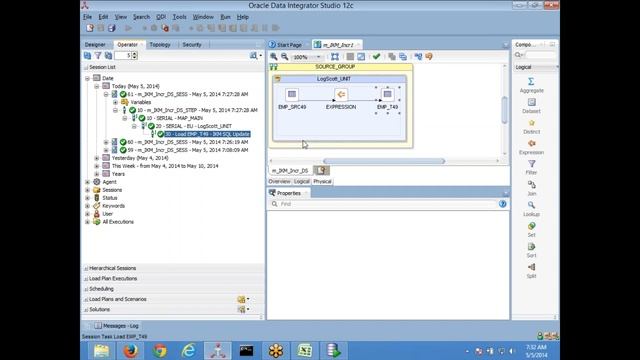Switch to the Designer tab
This screenshot has height=360, width=640.
(x=95, y=44)
